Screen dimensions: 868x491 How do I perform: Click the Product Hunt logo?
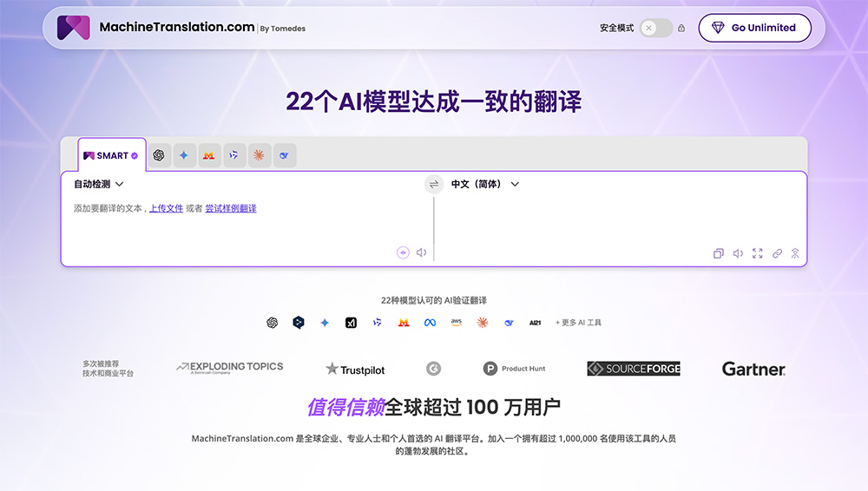(514, 369)
